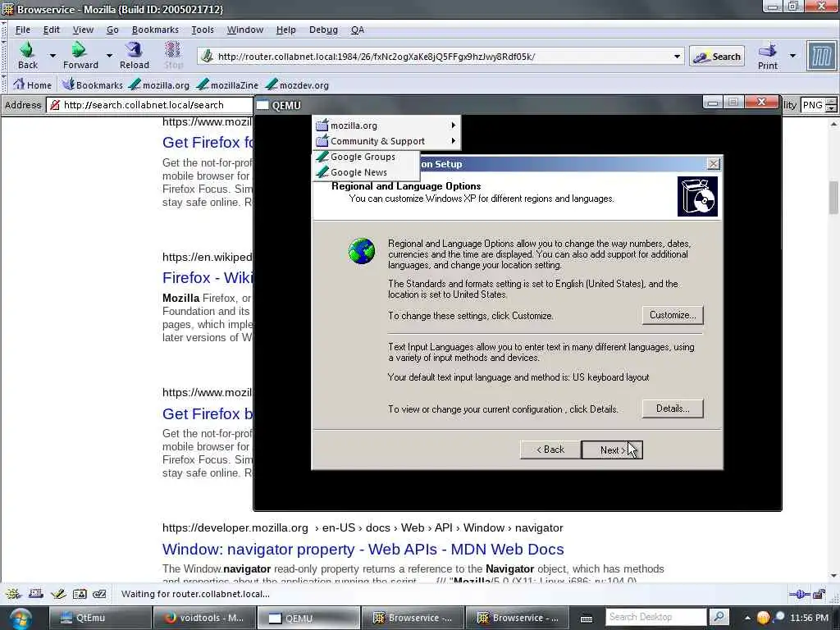Click the Back arrow icon in Mozilla toolbar

point(27,50)
